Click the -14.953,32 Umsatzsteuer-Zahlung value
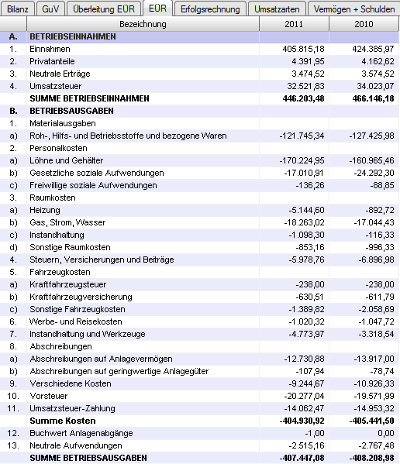The height and width of the screenshot is (464, 400). pyautogui.click(x=374, y=408)
